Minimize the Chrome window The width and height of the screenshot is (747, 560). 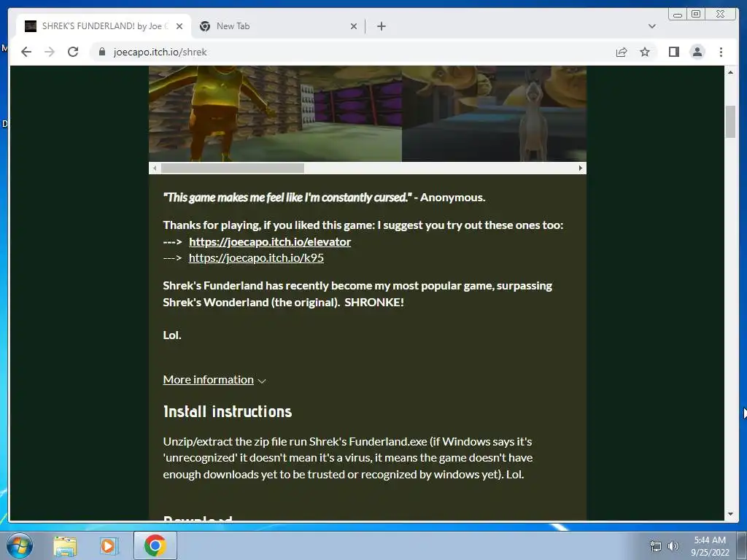click(678, 15)
